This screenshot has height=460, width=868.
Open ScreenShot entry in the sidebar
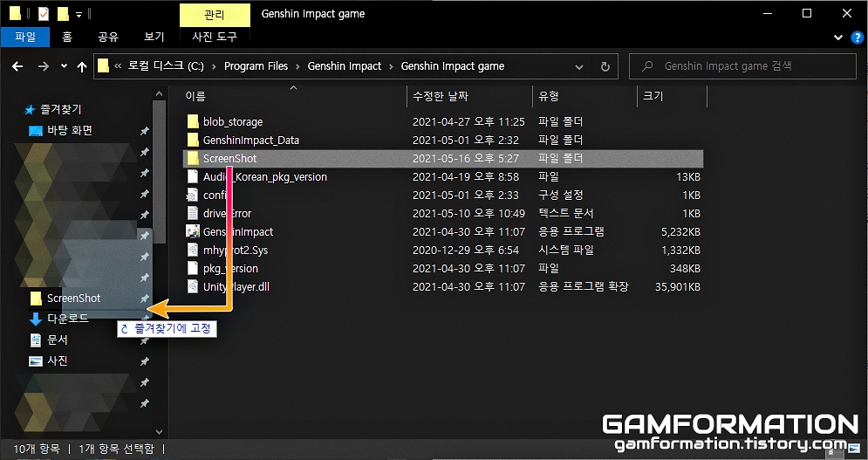pyautogui.click(x=73, y=299)
